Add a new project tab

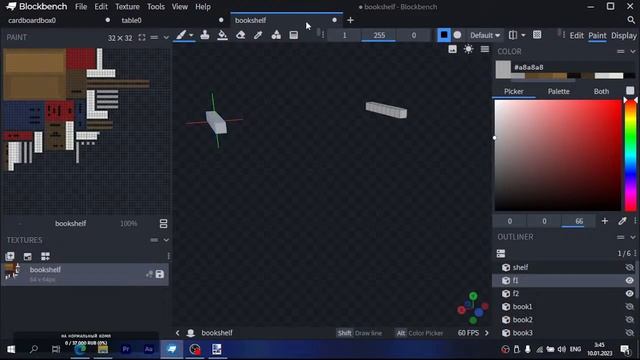pyautogui.click(x=350, y=20)
